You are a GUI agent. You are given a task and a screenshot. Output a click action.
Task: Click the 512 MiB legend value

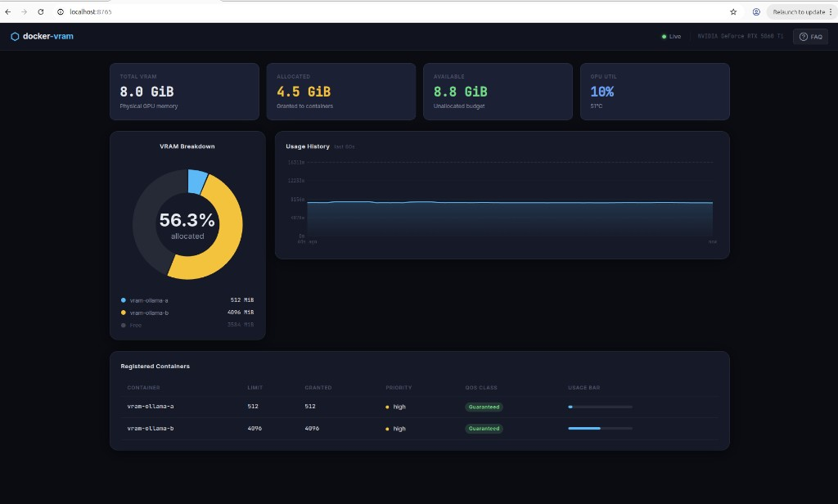click(x=242, y=299)
